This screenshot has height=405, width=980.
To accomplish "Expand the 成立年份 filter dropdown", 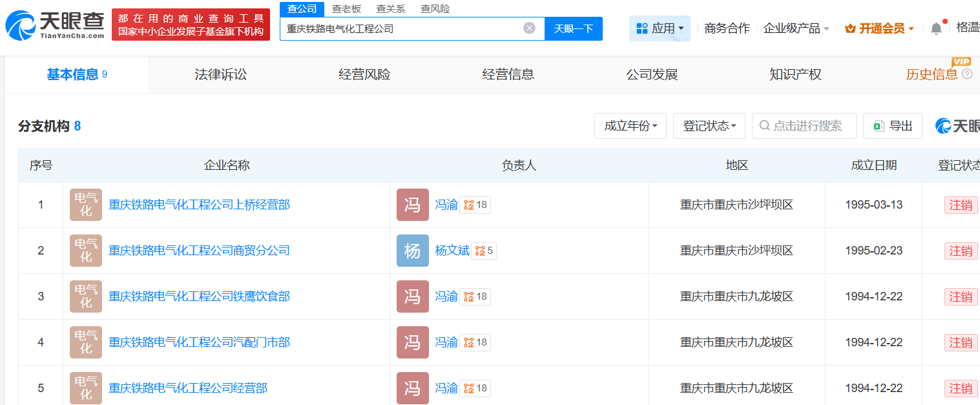I will coord(631,126).
